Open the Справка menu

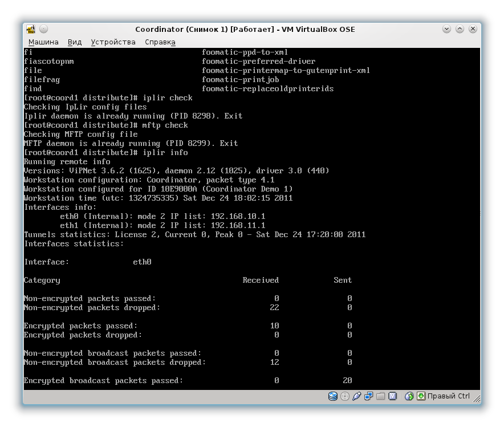(160, 42)
